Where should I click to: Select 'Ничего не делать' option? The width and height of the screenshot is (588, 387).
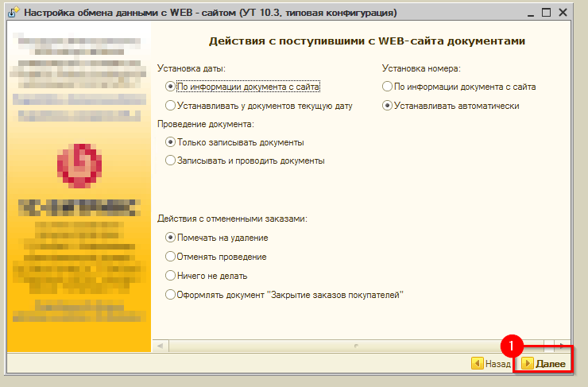[x=170, y=276]
